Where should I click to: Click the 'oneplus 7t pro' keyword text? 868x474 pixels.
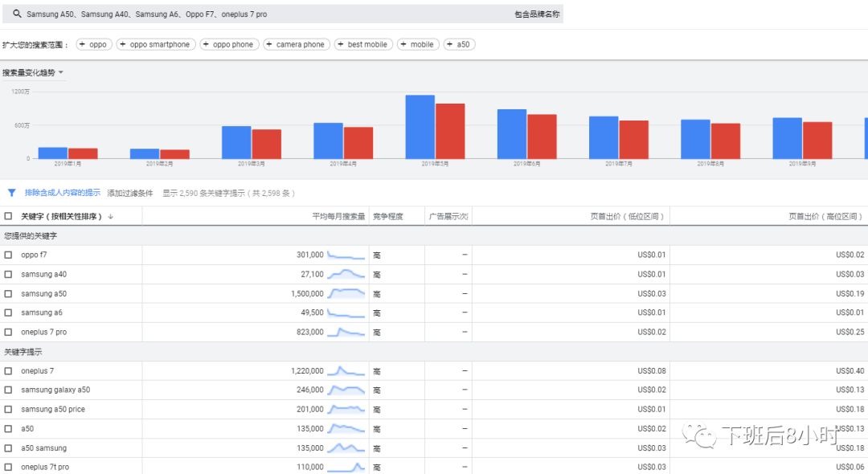[x=45, y=468]
